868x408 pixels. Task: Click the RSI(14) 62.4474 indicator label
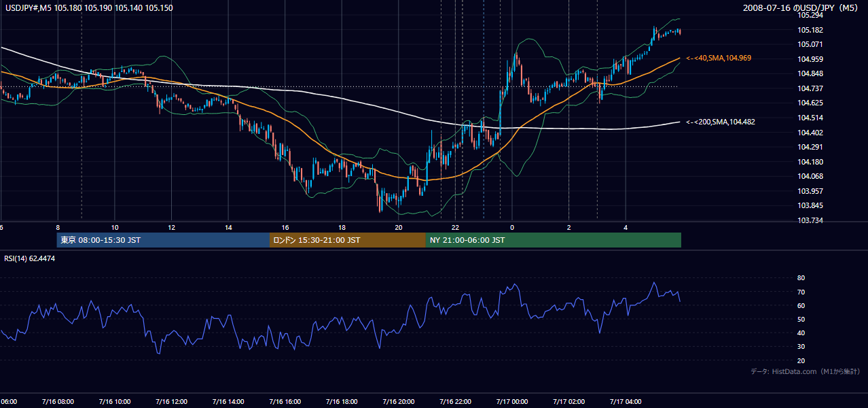pos(30,258)
